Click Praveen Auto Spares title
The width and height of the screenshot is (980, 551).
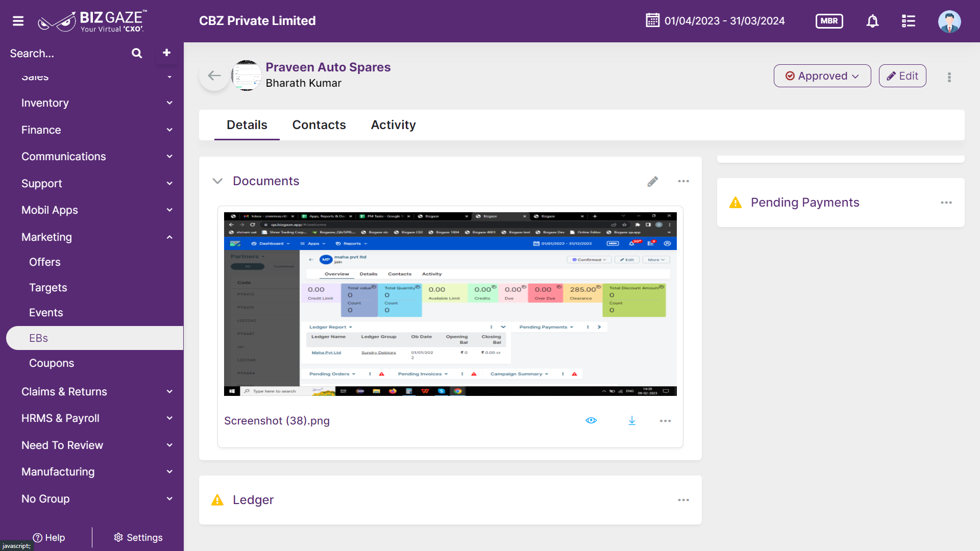328,67
